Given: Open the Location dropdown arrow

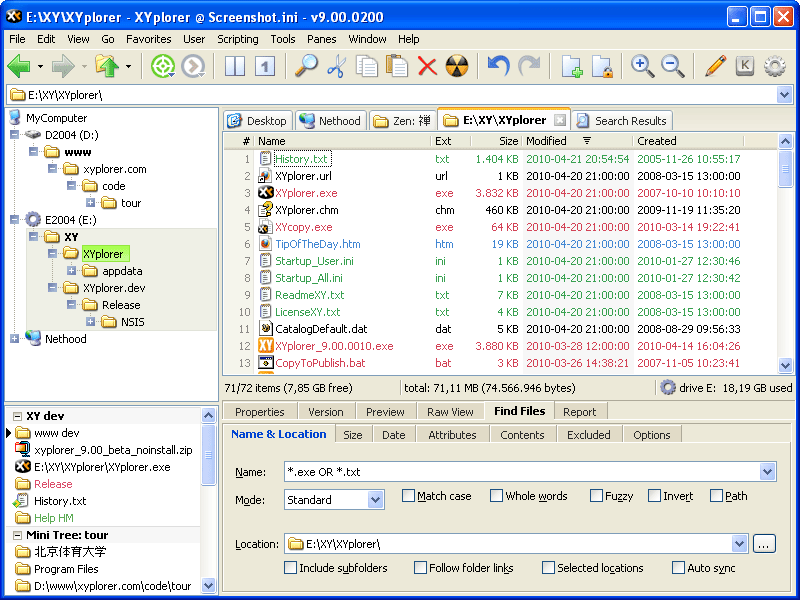Looking at the screenshot, I should click(739, 544).
